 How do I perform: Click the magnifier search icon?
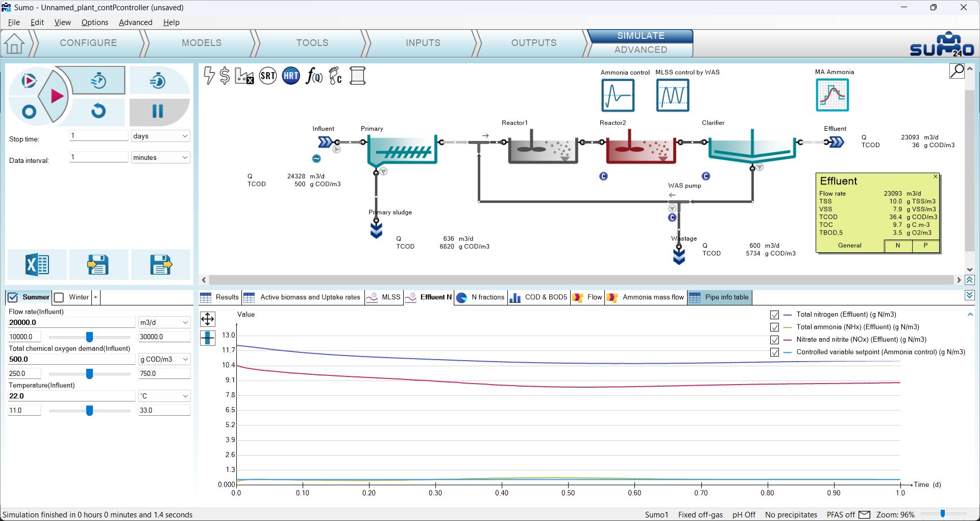click(x=957, y=70)
